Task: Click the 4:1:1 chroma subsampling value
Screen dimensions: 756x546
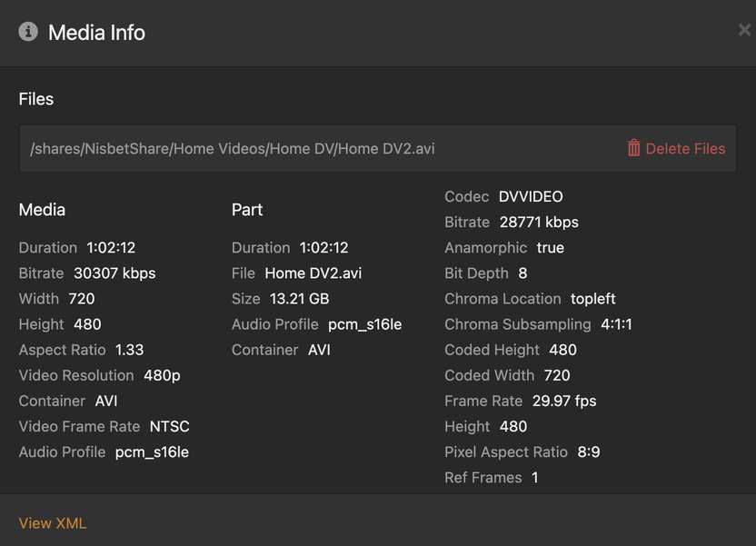Action: click(617, 324)
